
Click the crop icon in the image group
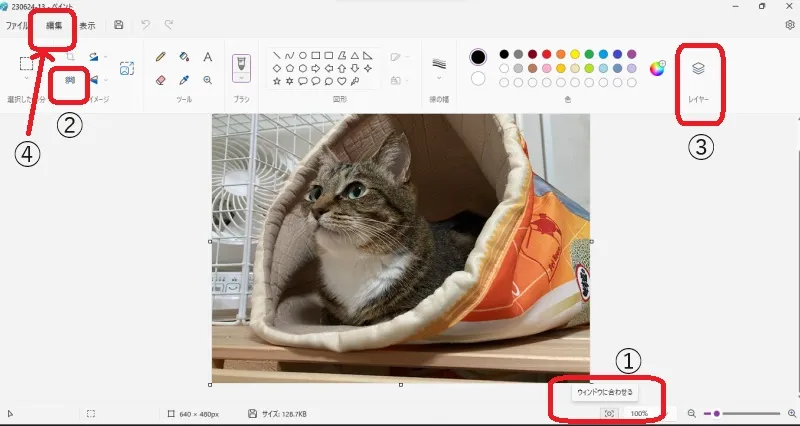71,57
